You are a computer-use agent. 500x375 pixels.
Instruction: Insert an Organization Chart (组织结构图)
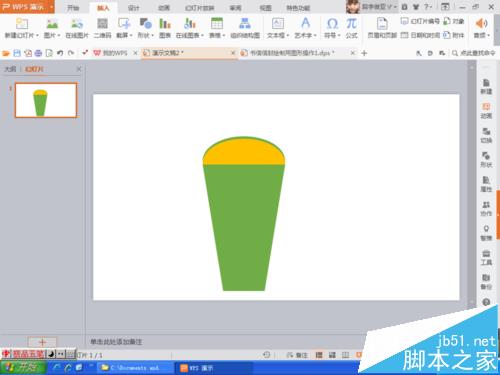pos(245,24)
